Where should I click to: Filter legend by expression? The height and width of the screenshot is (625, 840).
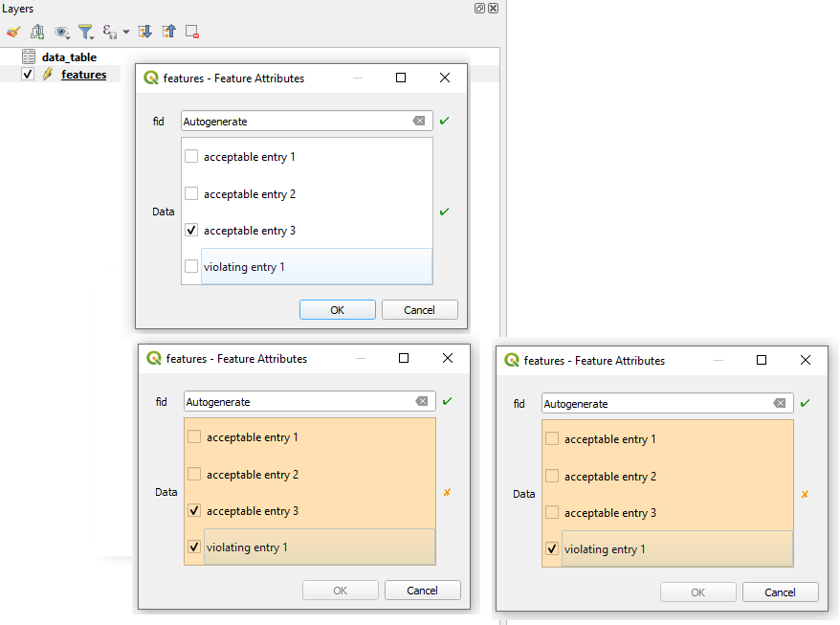coord(107,31)
